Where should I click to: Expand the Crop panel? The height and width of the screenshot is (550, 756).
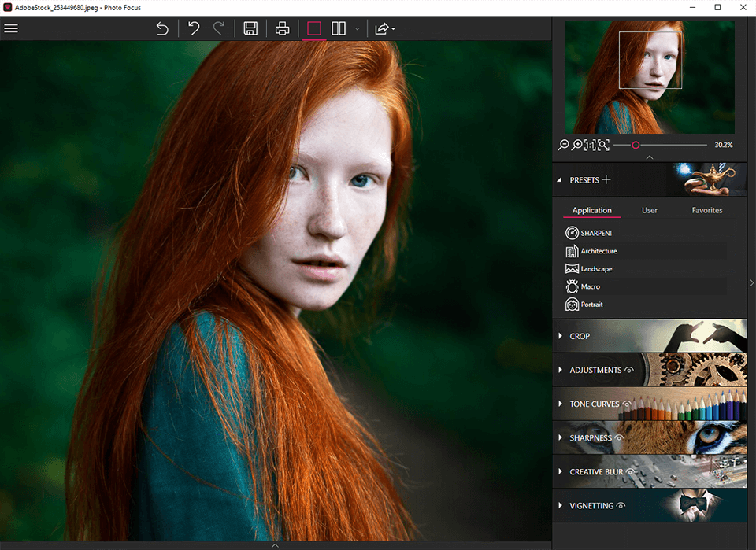coord(579,336)
